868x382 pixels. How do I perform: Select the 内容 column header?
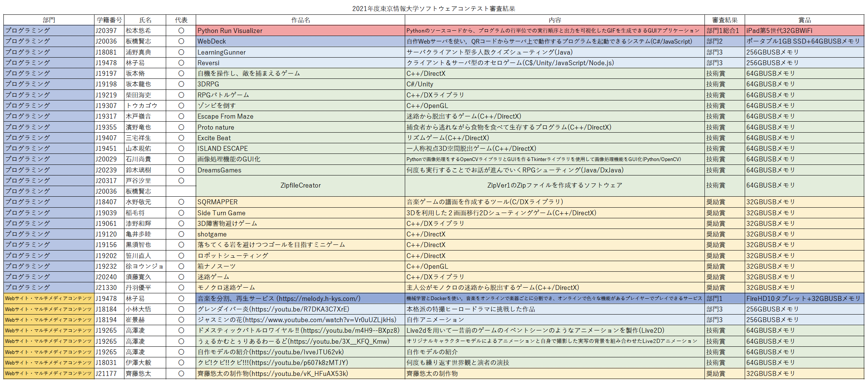coord(555,20)
